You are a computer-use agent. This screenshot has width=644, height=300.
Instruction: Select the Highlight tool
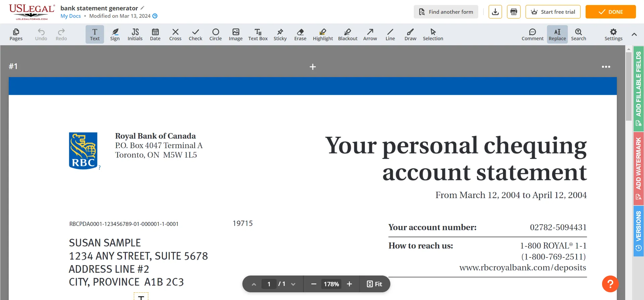click(323, 35)
